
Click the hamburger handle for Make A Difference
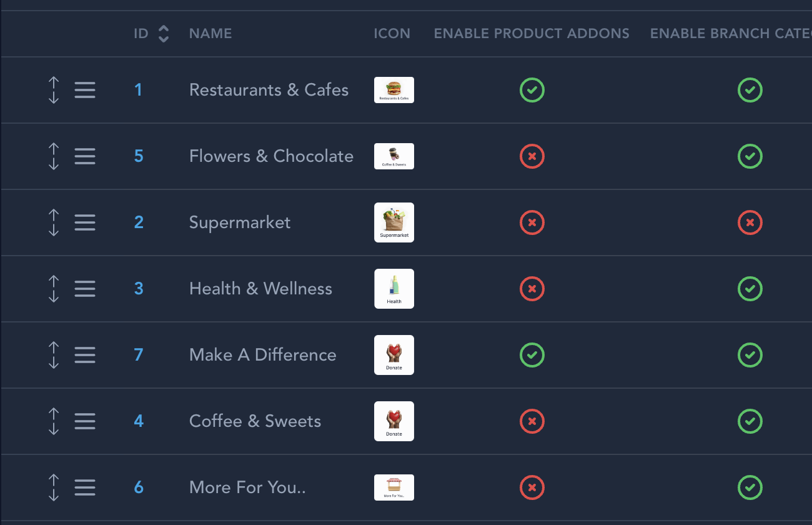(x=85, y=355)
